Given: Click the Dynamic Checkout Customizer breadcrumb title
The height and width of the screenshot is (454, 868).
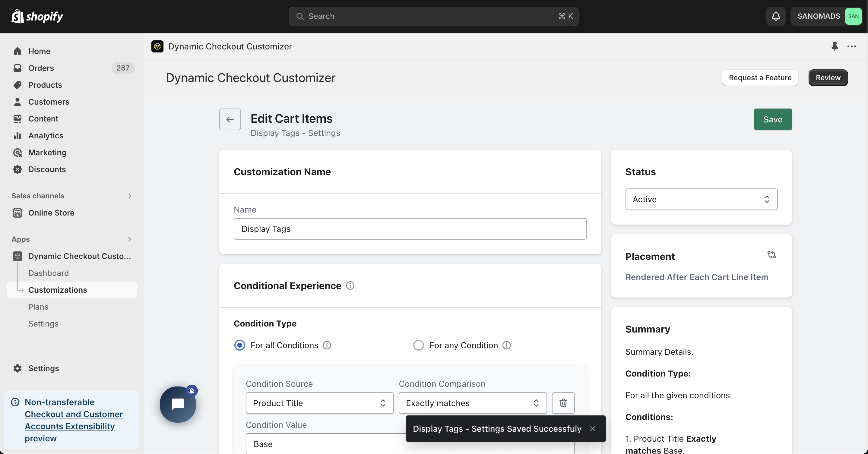Looking at the screenshot, I should click(230, 46).
